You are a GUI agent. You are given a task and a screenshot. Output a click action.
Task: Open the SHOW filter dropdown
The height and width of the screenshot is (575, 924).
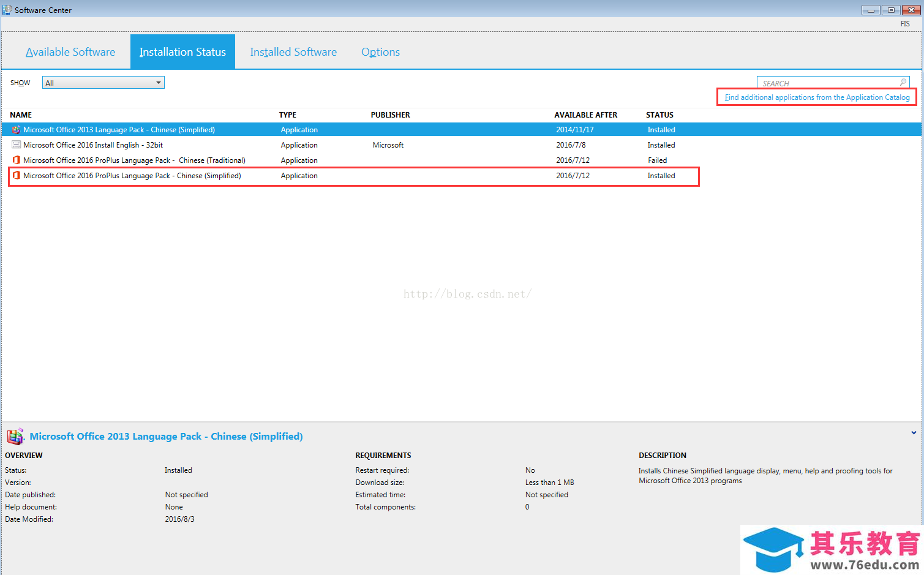[103, 83]
